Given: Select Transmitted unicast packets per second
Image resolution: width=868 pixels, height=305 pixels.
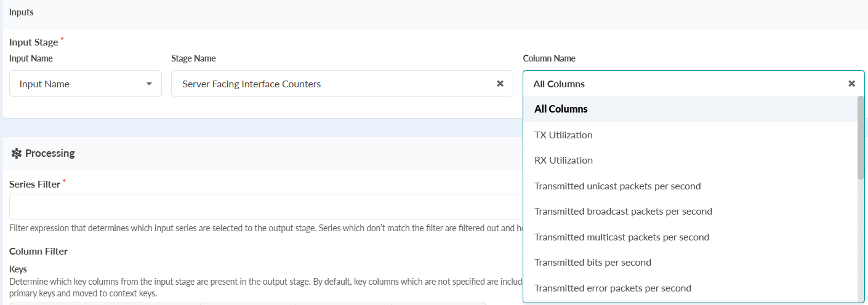Looking at the screenshot, I should tap(617, 186).
